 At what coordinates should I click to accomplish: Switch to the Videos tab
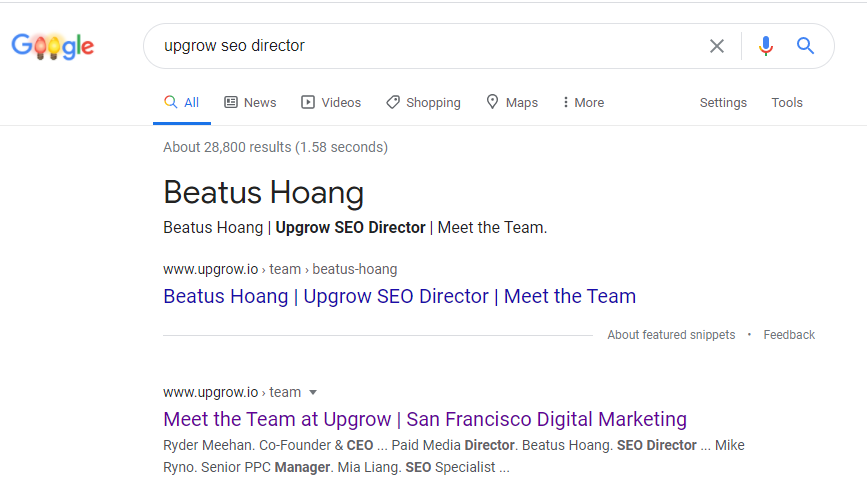click(331, 103)
